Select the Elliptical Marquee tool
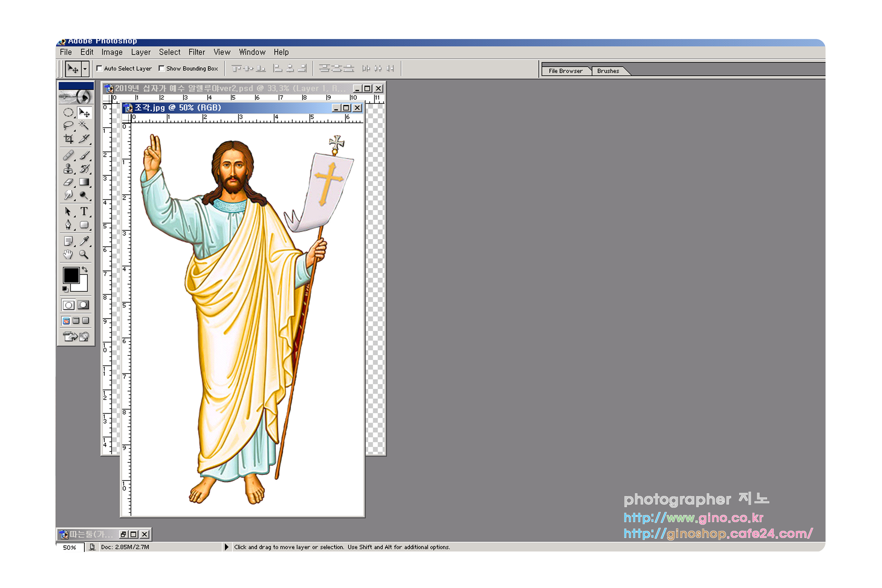The height and width of the screenshot is (588, 882). 68,113
